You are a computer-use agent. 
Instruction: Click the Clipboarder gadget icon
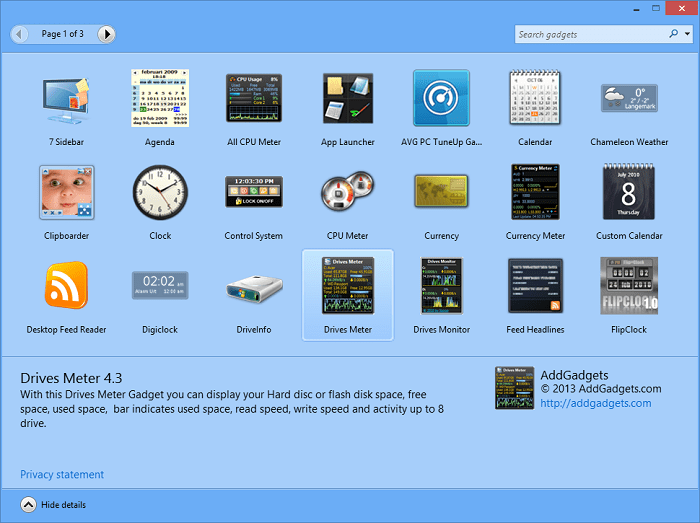[67, 192]
